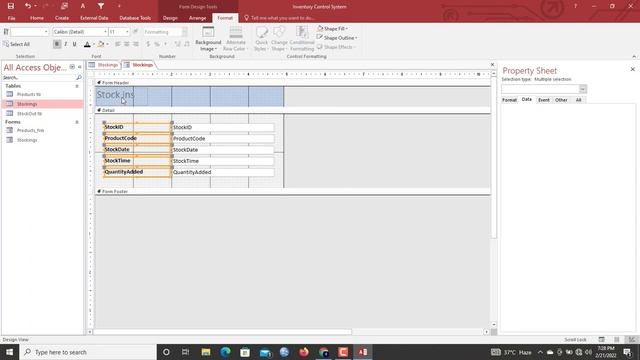Open Property Sheet Other tab

561,100
